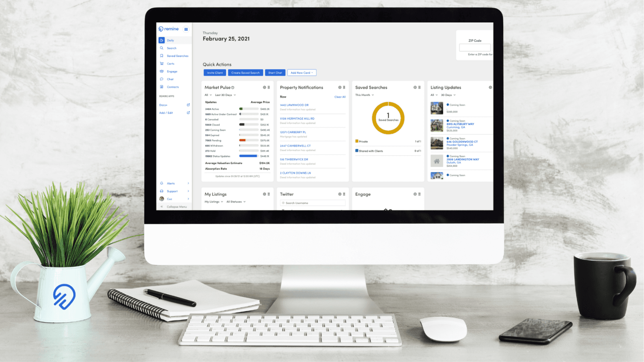The height and width of the screenshot is (362, 644).
Task: Expand the Support submenu chevron
Action: pyautogui.click(x=188, y=191)
